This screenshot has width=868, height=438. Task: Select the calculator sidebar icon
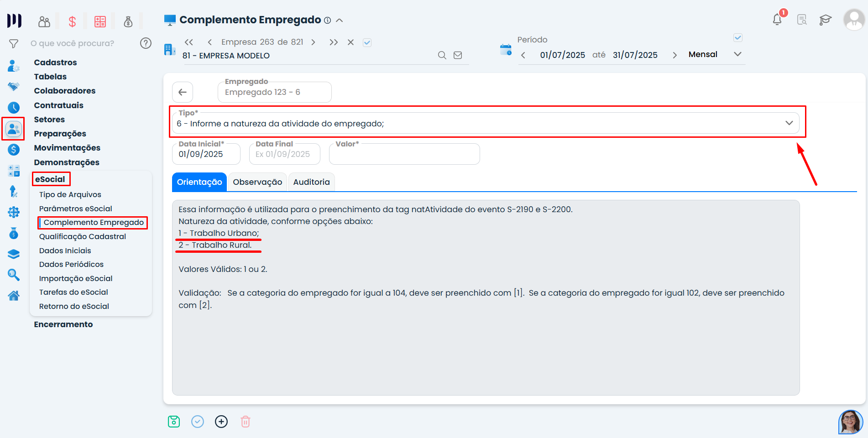point(14,171)
